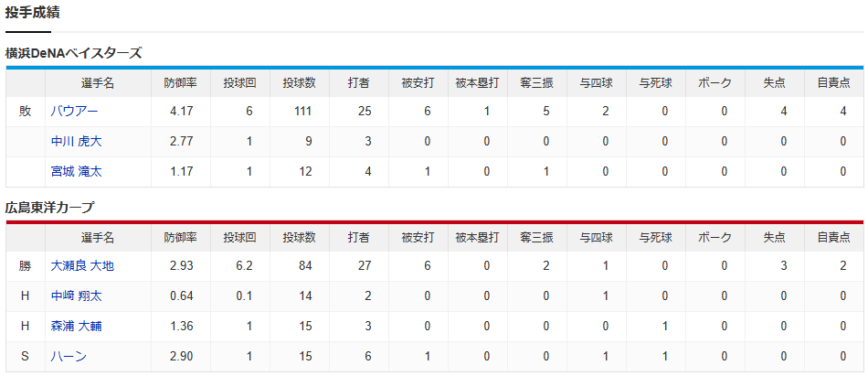Click the 勝 mark beside 大瀬良 大地

(x=25, y=266)
